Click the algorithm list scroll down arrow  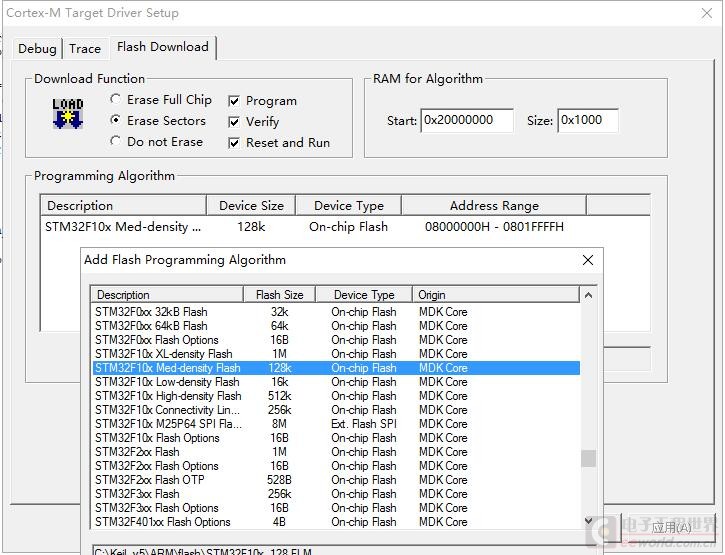(588, 521)
